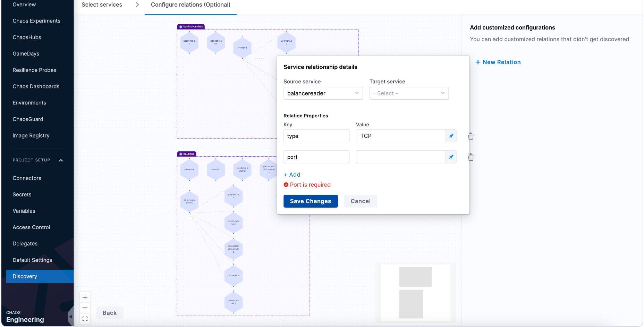This screenshot has width=644, height=327.
Task: Open Discovery in sidebar
Action: pyautogui.click(x=40, y=276)
